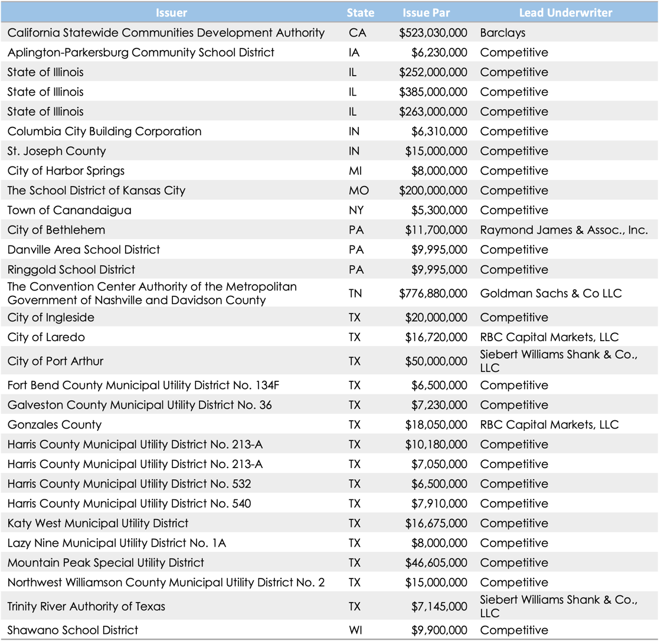Click the $252,000,000 State of Illinois par
Screen dimensions: 661x644
pyautogui.click(x=433, y=72)
